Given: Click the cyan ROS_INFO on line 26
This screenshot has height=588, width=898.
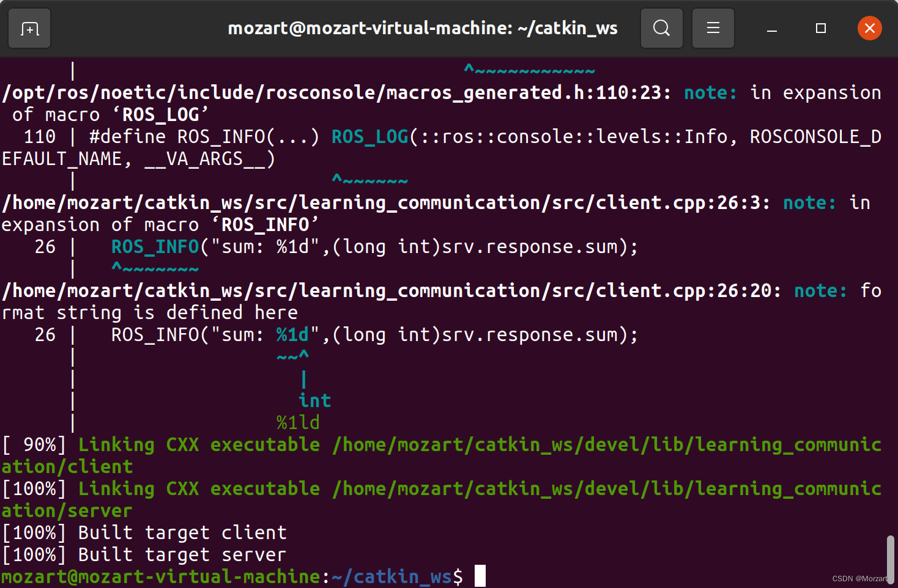Looking at the screenshot, I should click(155, 247).
